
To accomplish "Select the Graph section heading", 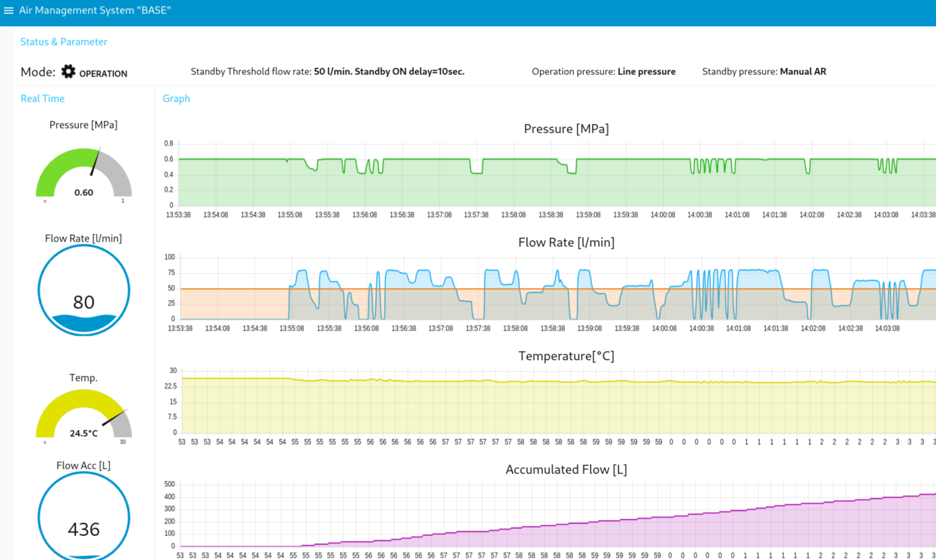I will point(176,98).
